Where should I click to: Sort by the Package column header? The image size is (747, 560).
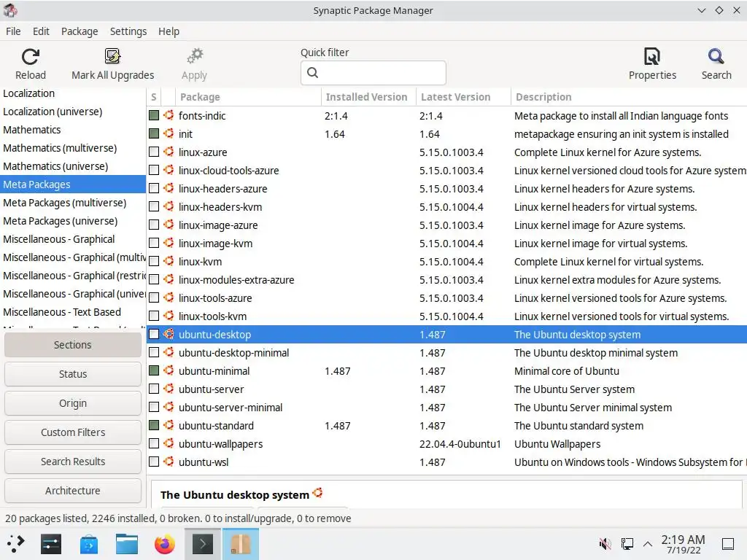248,97
